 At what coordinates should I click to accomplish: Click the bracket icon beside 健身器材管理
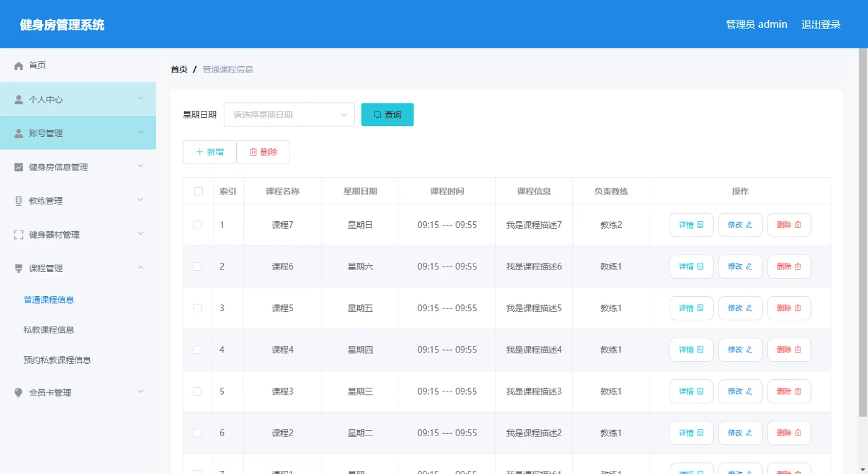19,235
